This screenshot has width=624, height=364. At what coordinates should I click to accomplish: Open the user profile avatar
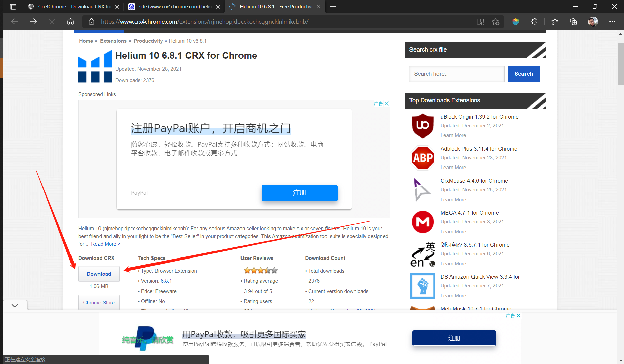pyautogui.click(x=593, y=22)
